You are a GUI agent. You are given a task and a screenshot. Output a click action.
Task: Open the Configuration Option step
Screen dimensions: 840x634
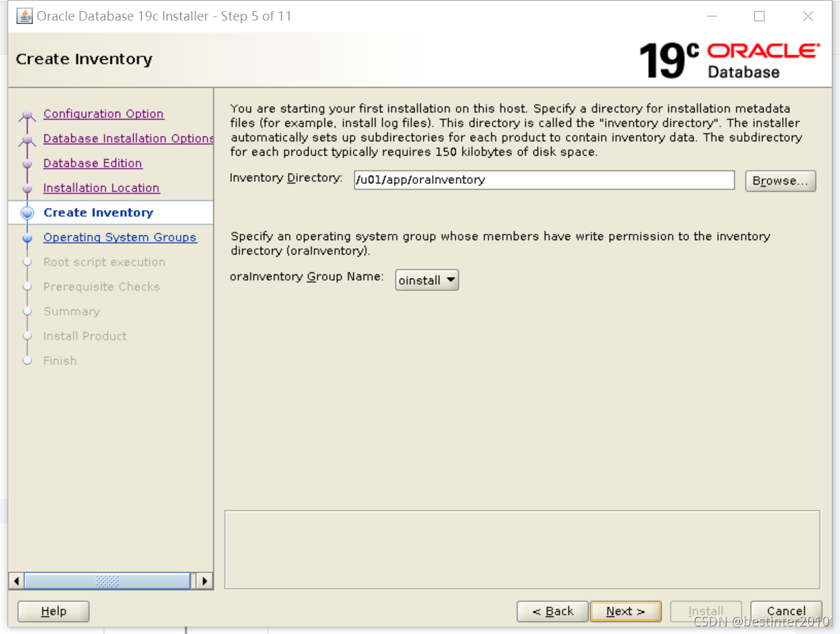(x=104, y=114)
